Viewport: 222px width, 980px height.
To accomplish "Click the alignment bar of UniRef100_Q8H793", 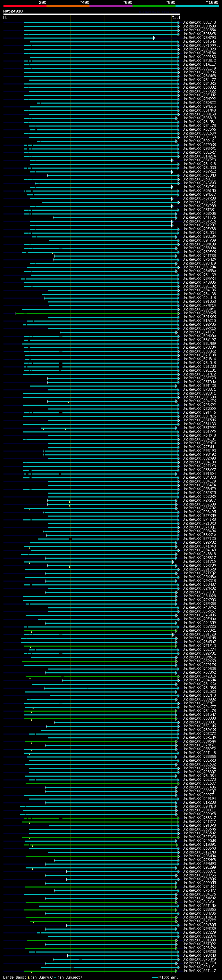I will [89, 38].
